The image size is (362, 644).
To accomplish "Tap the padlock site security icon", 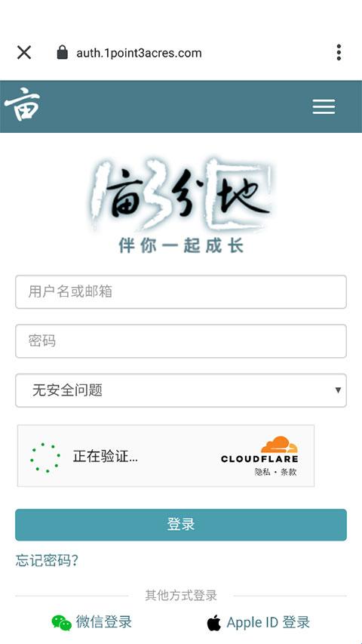I will point(63,53).
